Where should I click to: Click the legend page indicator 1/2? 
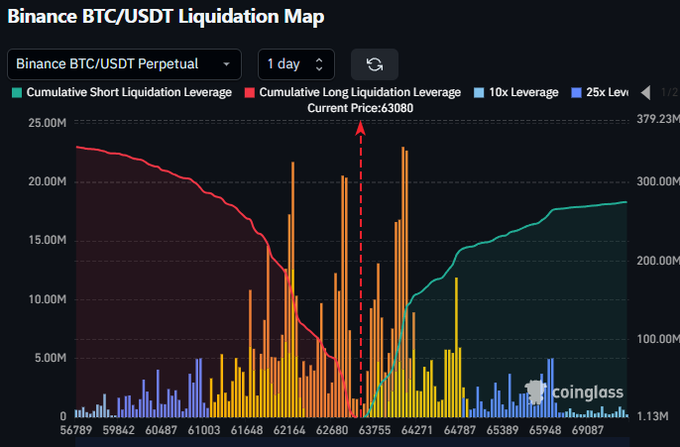(670, 92)
